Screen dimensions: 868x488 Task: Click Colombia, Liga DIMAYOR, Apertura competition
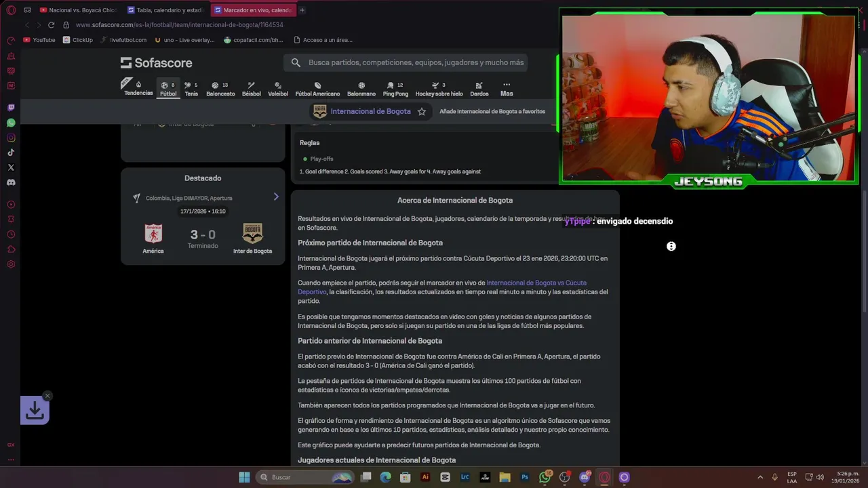189,198
